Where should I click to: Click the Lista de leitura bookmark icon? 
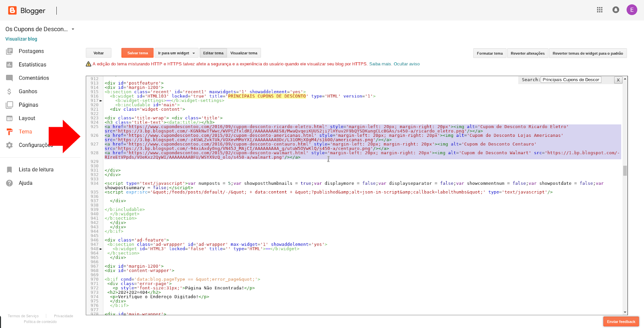(9, 169)
